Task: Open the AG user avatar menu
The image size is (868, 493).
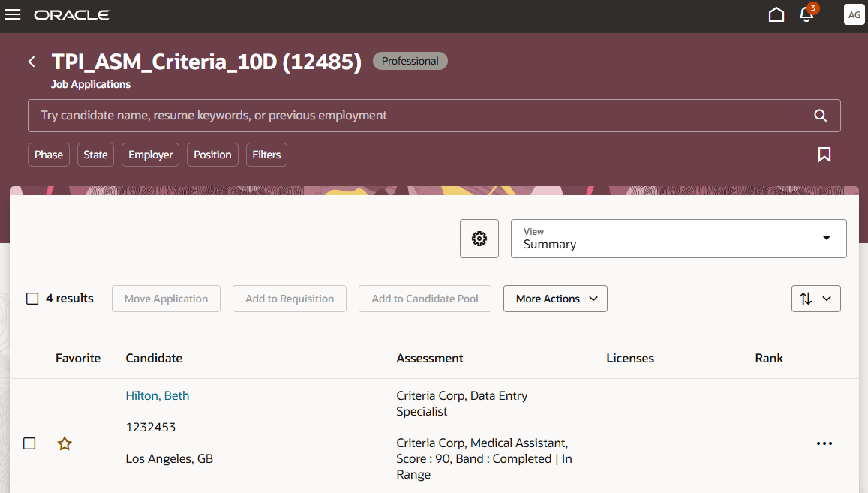Action: click(x=854, y=15)
